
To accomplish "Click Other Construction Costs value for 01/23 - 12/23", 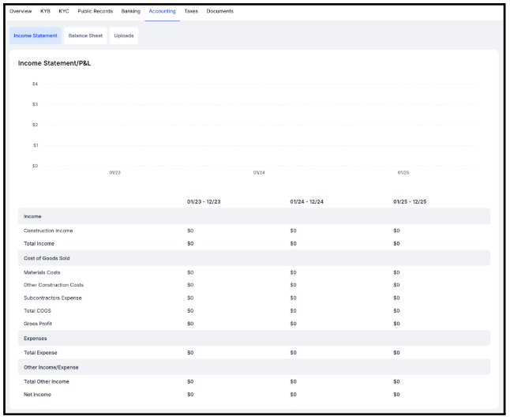I will [190, 285].
